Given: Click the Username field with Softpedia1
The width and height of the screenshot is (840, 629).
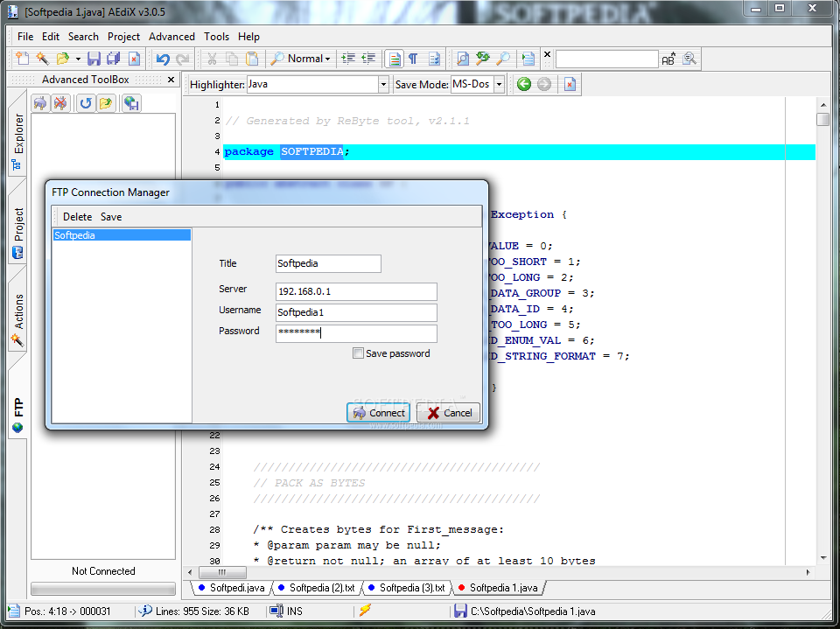Looking at the screenshot, I should coord(356,312).
